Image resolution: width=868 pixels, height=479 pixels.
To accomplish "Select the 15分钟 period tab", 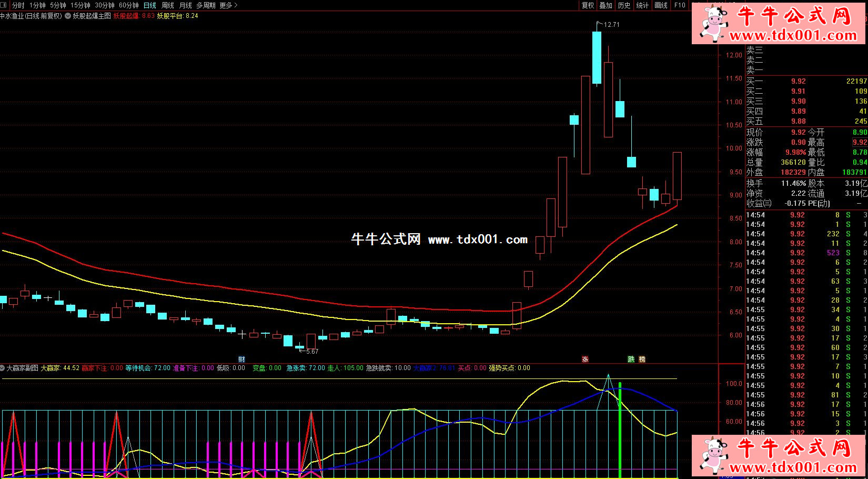I will 80,5.
